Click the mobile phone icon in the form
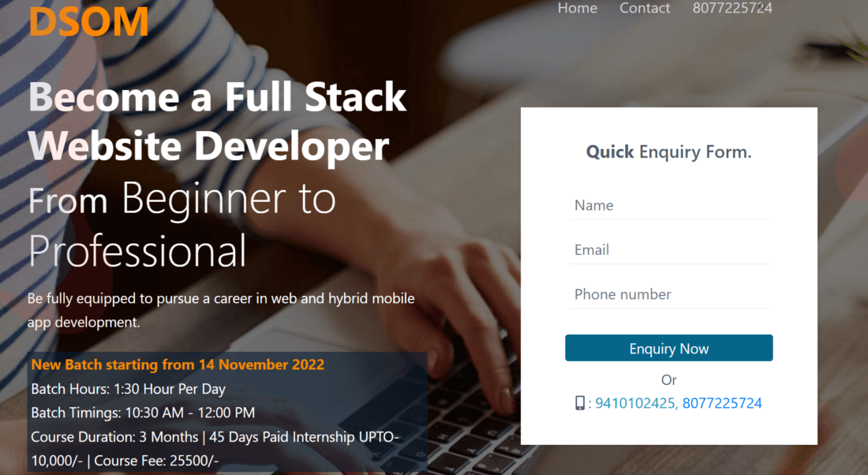 tap(580, 403)
